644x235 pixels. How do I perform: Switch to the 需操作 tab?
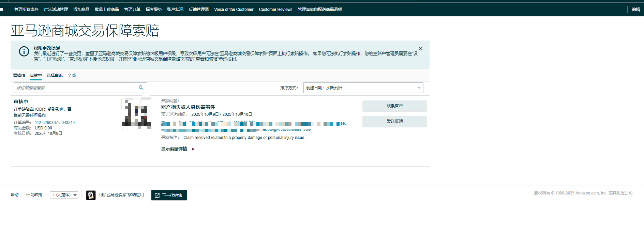(19, 76)
